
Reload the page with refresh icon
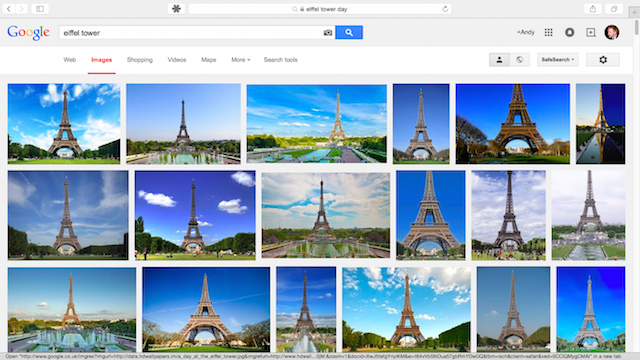coord(445,9)
